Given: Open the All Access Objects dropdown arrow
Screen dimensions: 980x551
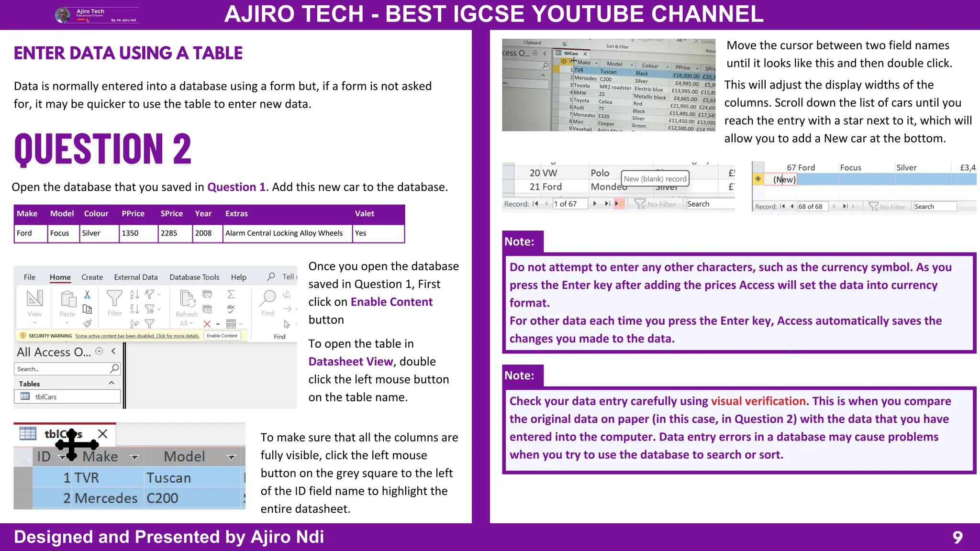Looking at the screenshot, I should [x=99, y=351].
